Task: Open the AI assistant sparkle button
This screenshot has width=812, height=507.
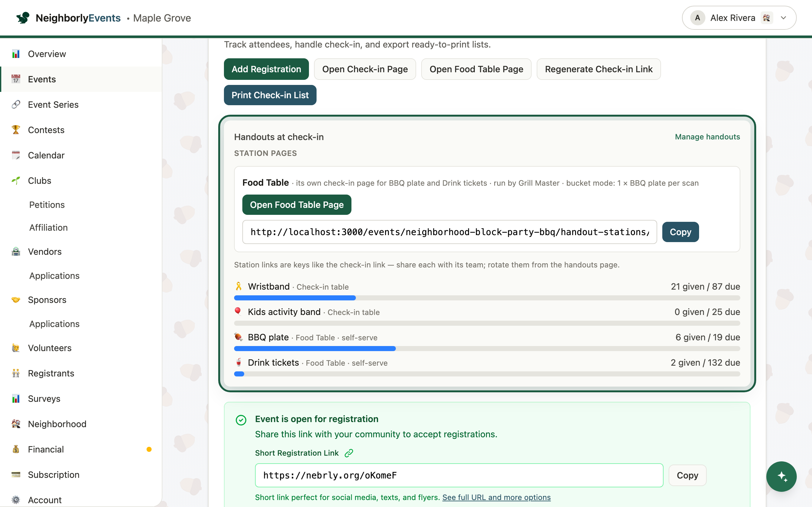Action: point(781,476)
